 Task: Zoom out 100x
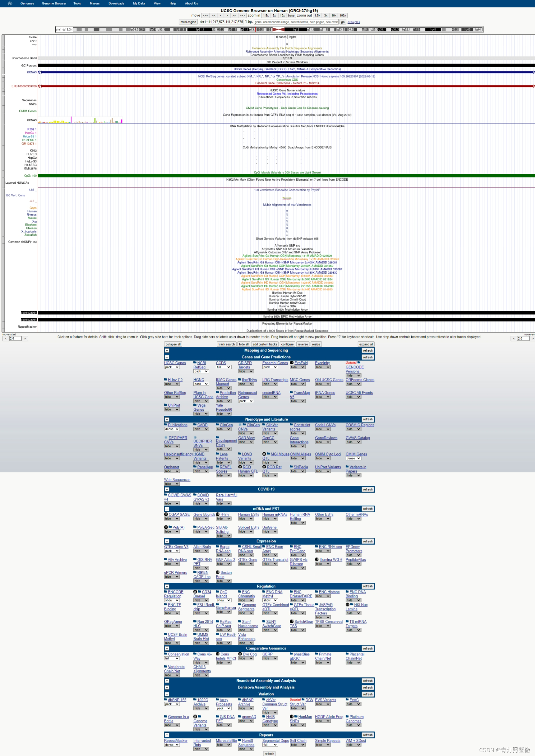343,16
